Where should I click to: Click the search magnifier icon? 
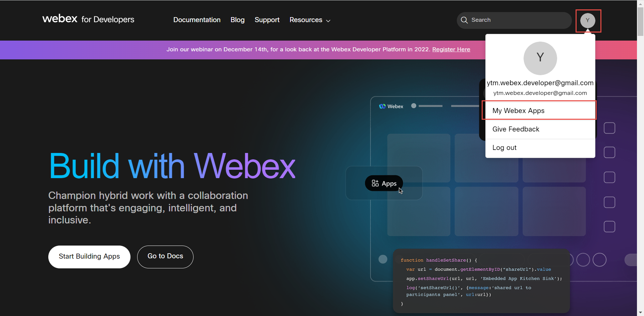(x=464, y=20)
